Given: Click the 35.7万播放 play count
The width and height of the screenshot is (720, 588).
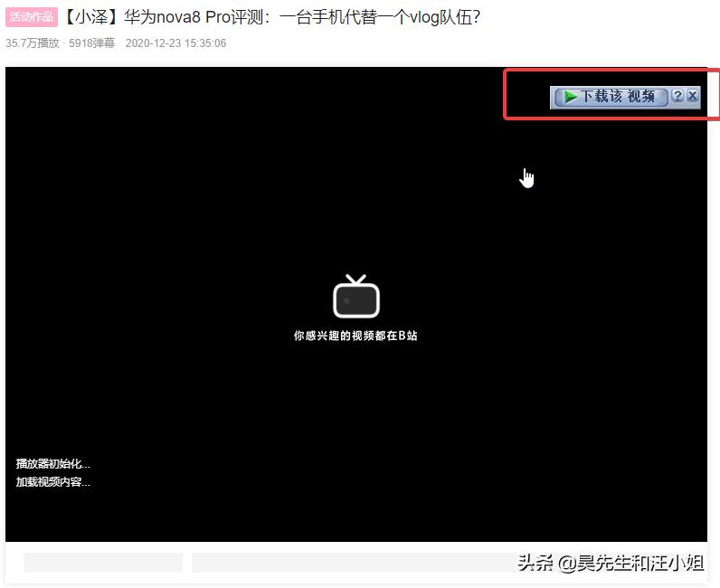Looking at the screenshot, I should (33, 43).
